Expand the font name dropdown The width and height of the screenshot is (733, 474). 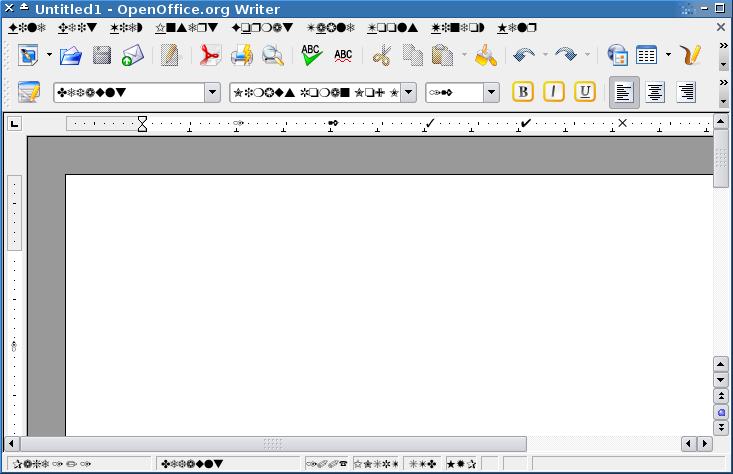(408, 93)
